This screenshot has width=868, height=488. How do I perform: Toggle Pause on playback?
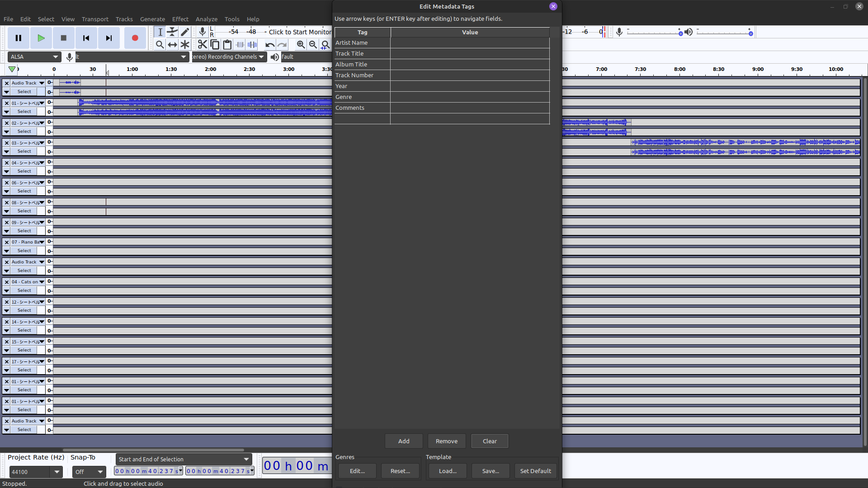point(19,38)
